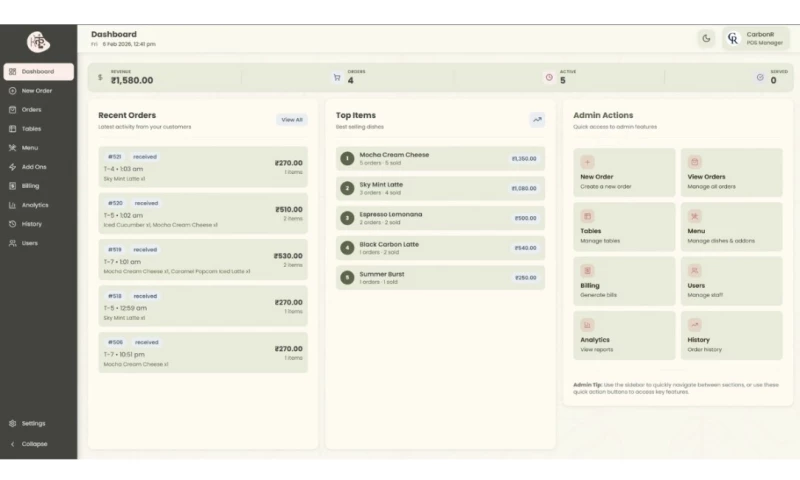The height and width of the screenshot is (480, 800).
Task: Click the icon on View Orders card
Action: (x=694, y=162)
